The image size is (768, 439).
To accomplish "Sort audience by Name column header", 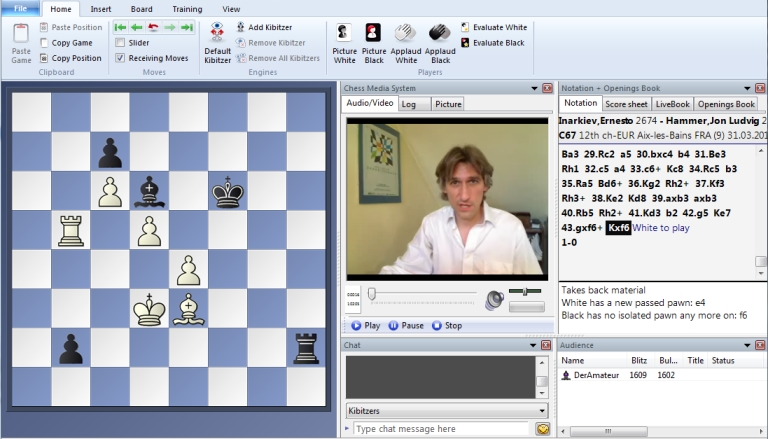I will tap(573, 360).
